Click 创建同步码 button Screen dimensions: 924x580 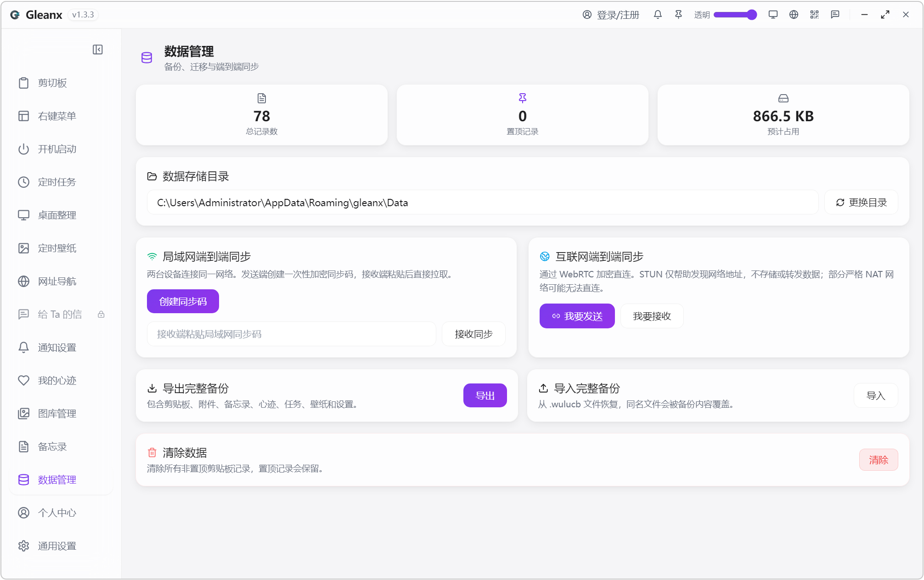pyautogui.click(x=183, y=302)
